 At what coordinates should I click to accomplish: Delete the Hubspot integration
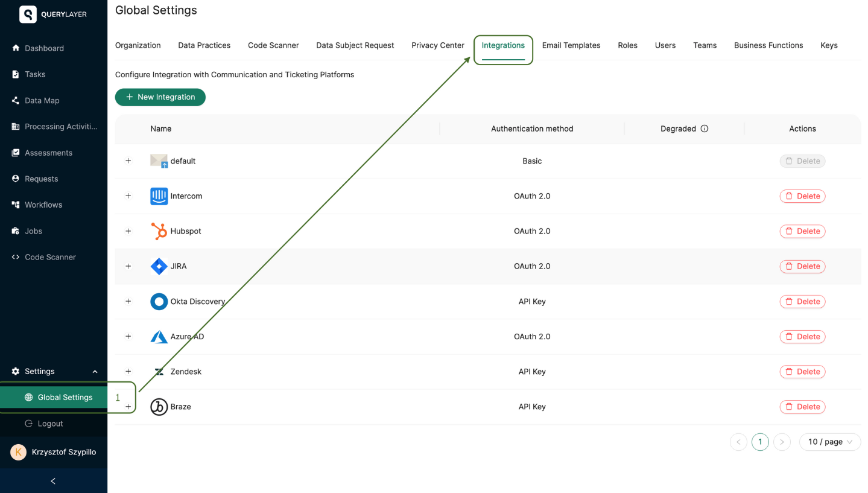click(x=802, y=231)
